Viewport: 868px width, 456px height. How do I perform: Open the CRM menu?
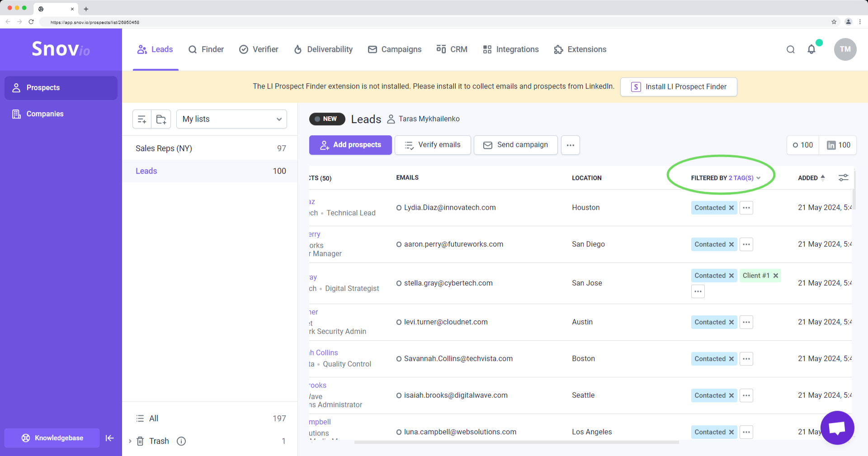pyautogui.click(x=452, y=49)
